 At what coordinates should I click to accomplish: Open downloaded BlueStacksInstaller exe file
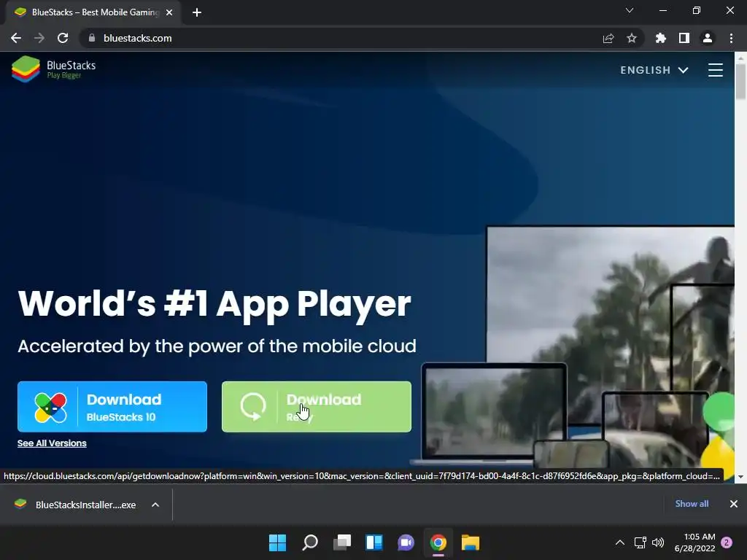(x=75, y=505)
